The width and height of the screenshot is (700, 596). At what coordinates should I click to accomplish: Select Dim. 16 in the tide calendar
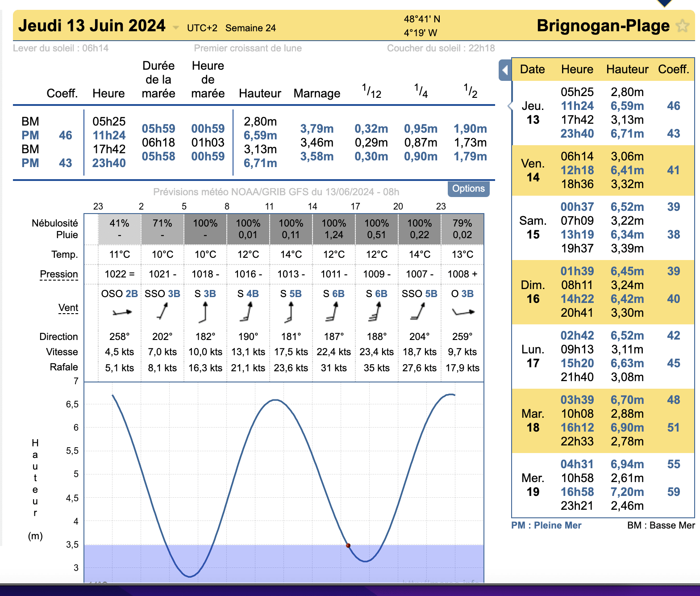pos(533,292)
